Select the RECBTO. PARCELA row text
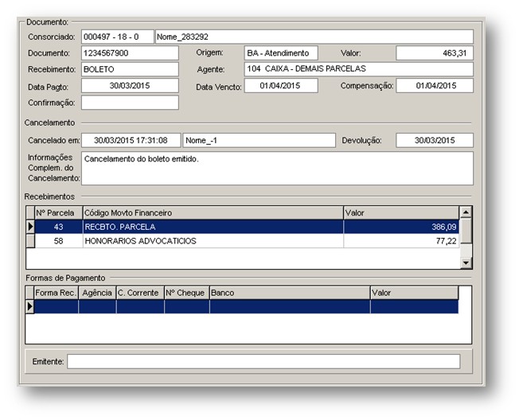Image resolution: width=519 pixels, height=420 pixels. click(x=120, y=227)
